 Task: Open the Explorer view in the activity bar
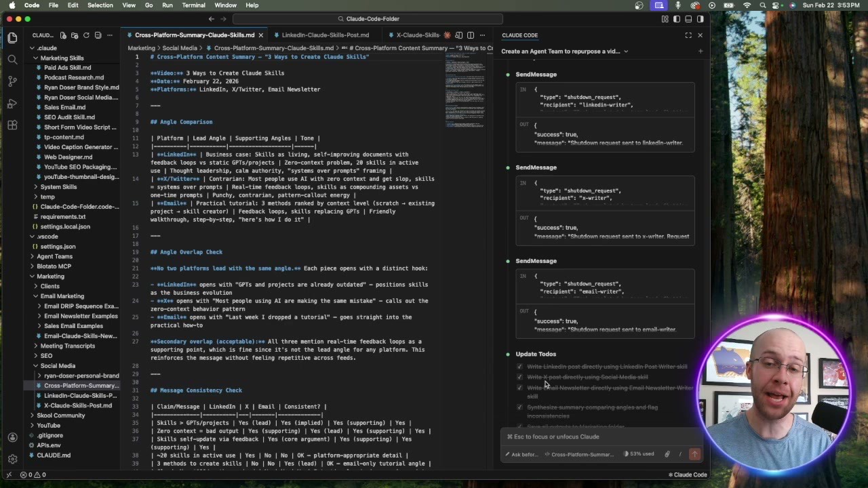tap(12, 38)
